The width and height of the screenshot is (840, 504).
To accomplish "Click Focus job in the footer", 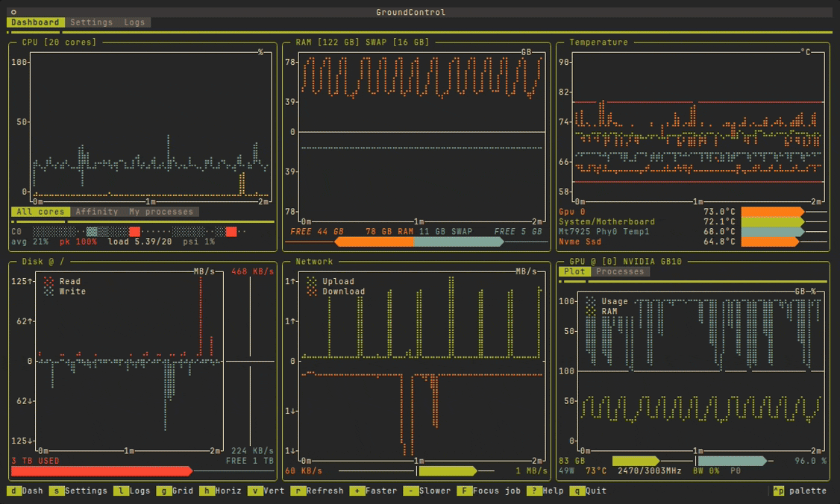I will [x=488, y=491].
